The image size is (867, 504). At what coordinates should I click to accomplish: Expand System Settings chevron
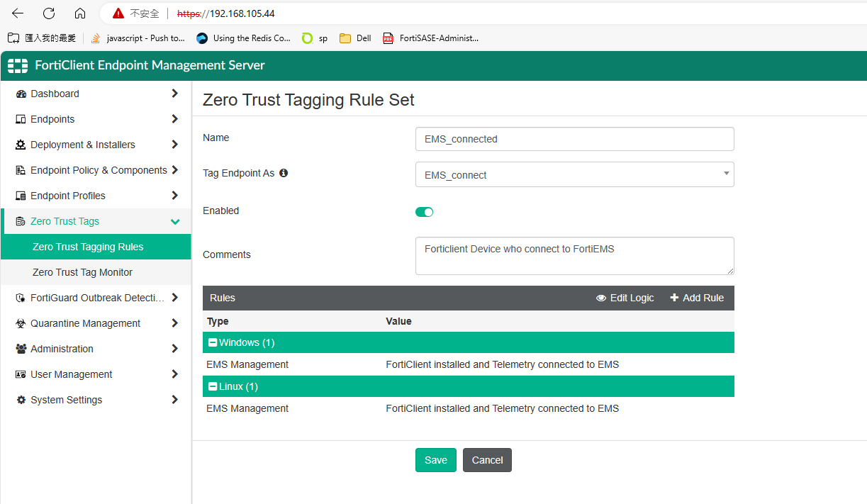(174, 400)
